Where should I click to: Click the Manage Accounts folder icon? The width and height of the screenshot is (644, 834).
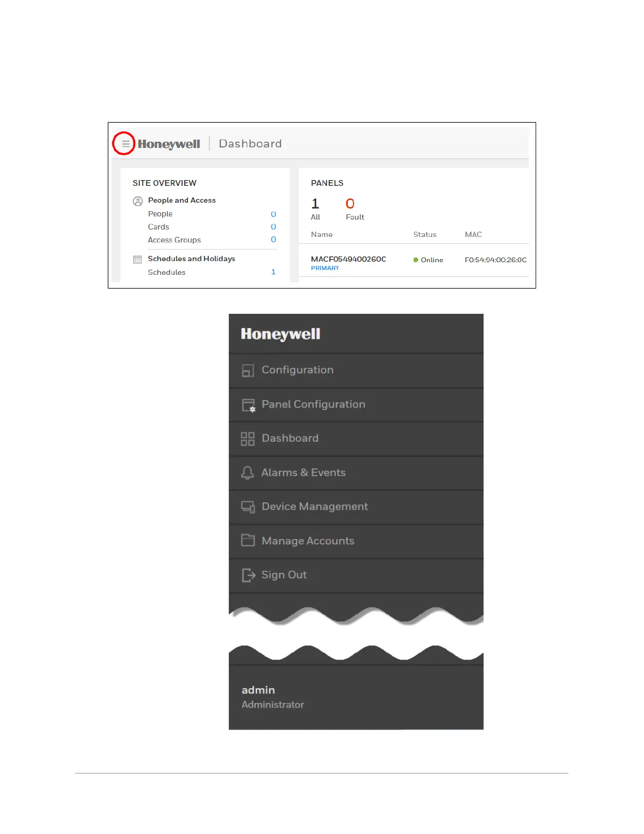248,540
